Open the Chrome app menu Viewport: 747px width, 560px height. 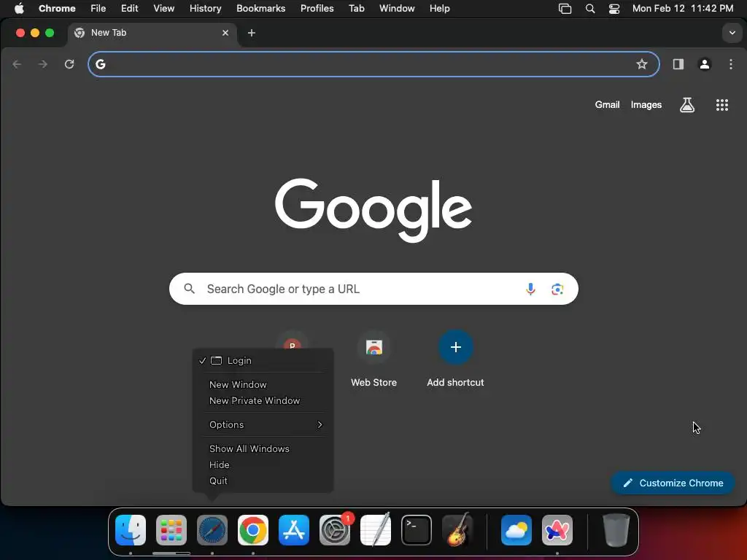57,9
